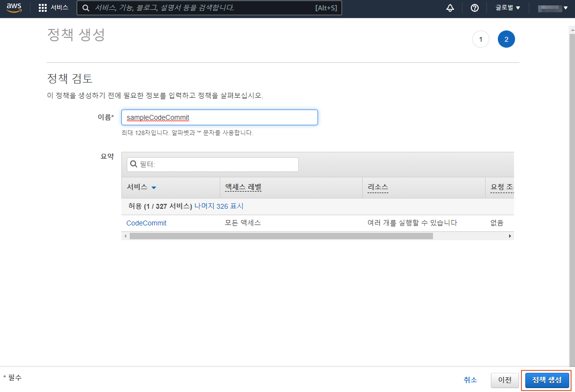Image resolution: width=575 pixels, height=392 pixels.
Task: Click the top search magnifier icon
Action: coord(86,8)
